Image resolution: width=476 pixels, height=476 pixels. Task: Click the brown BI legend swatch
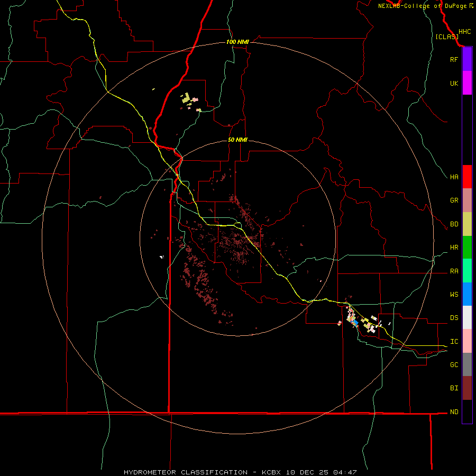coord(467,388)
